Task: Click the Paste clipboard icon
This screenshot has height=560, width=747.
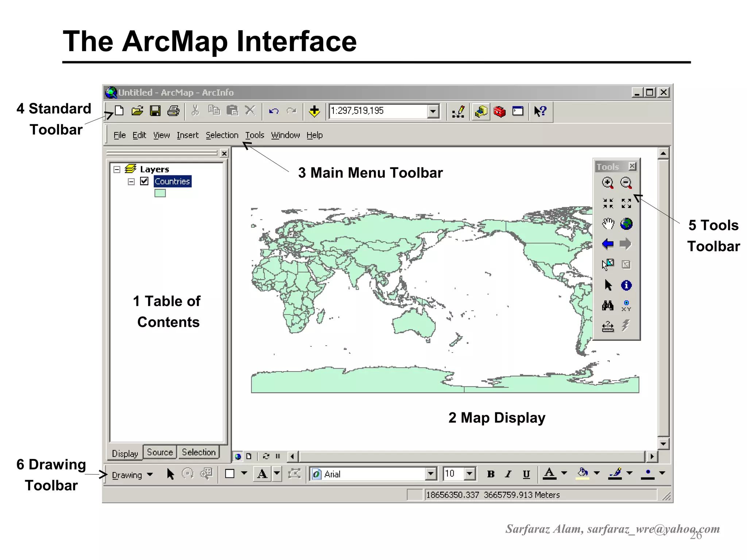Action: click(232, 110)
